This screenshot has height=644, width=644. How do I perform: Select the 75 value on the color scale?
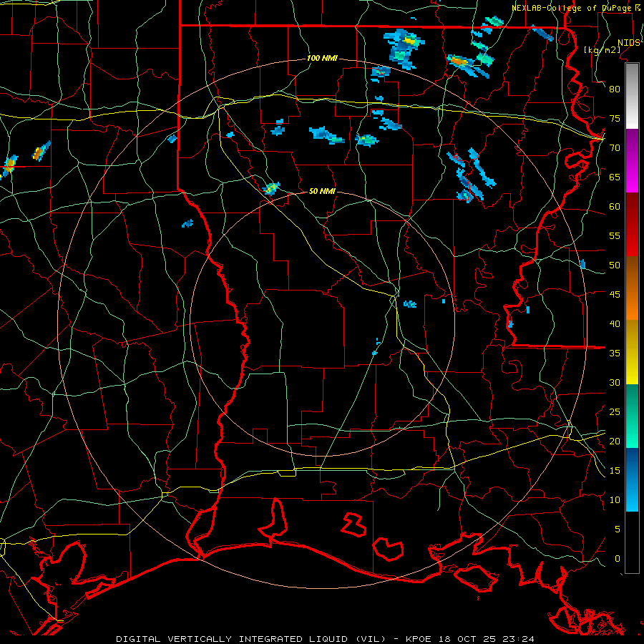tap(615, 119)
